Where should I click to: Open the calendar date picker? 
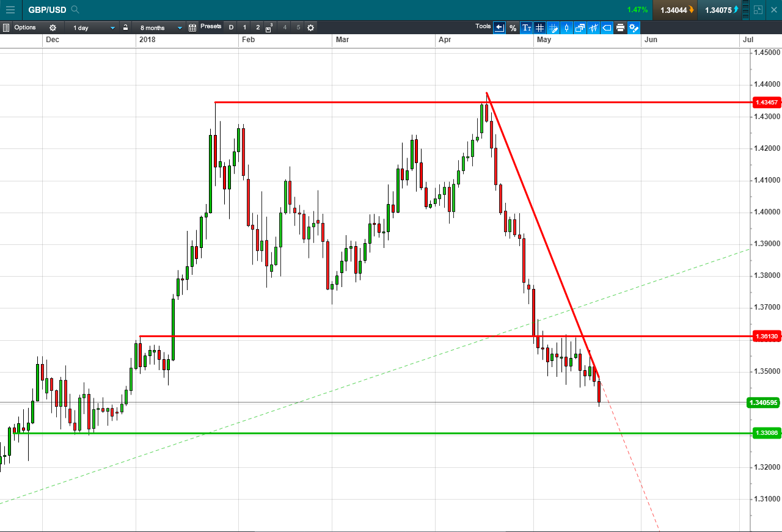tap(192, 27)
